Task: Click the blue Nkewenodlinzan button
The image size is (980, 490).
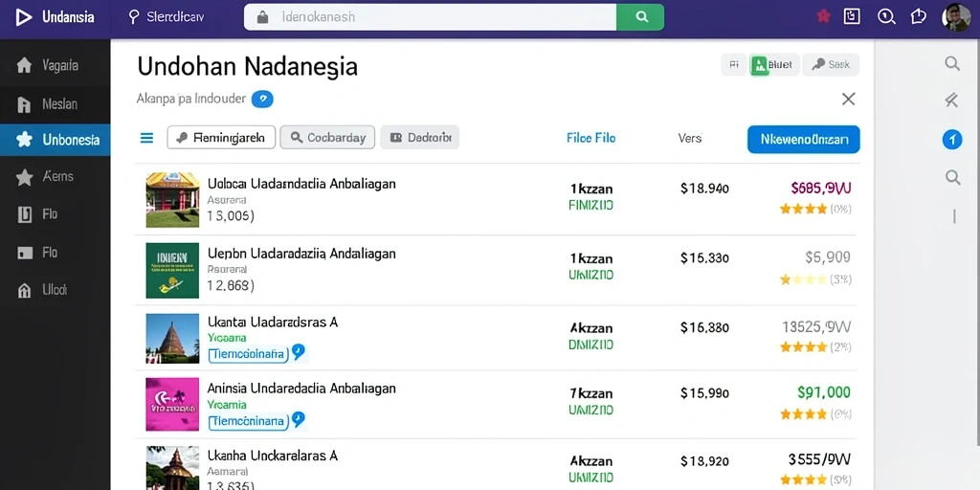Action: coord(803,140)
